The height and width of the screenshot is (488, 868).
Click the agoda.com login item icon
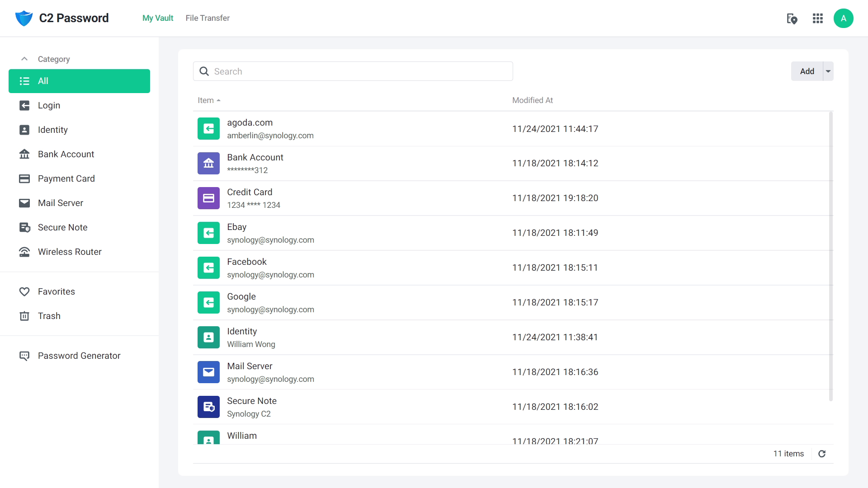click(x=208, y=129)
